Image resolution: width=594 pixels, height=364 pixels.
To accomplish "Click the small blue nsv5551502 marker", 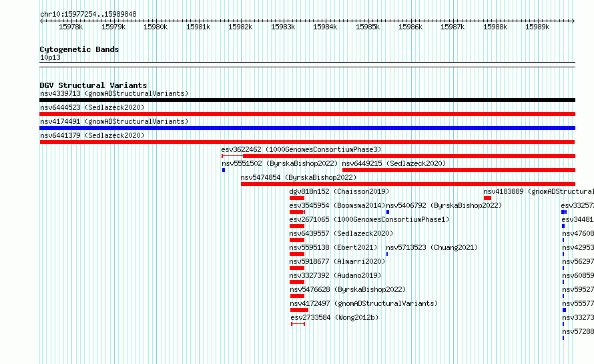I will (224, 170).
